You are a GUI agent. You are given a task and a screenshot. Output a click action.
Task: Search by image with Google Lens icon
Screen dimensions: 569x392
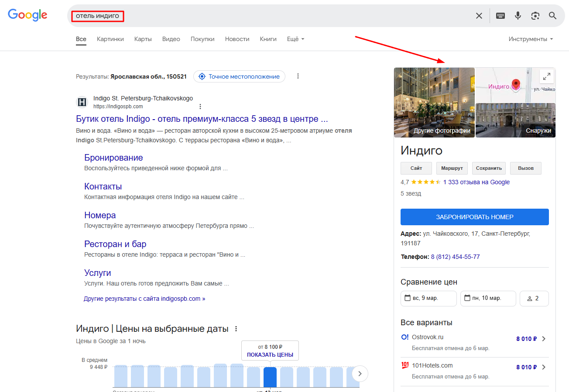coord(535,15)
